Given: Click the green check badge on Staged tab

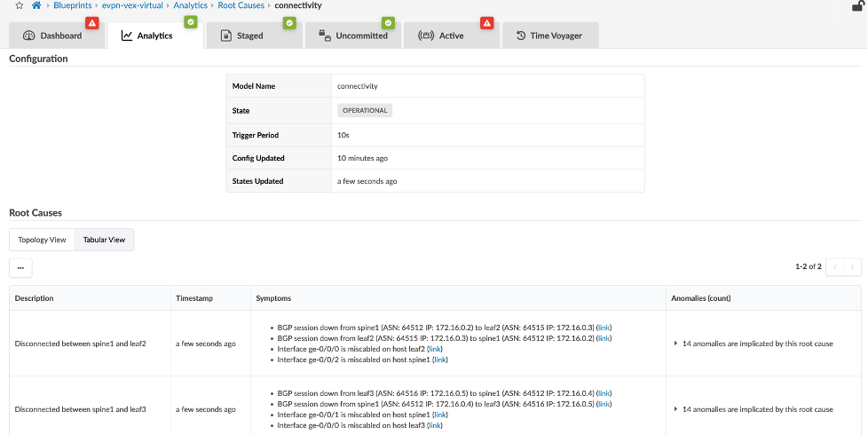Looking at the screenshot, I should coord(288,23).
